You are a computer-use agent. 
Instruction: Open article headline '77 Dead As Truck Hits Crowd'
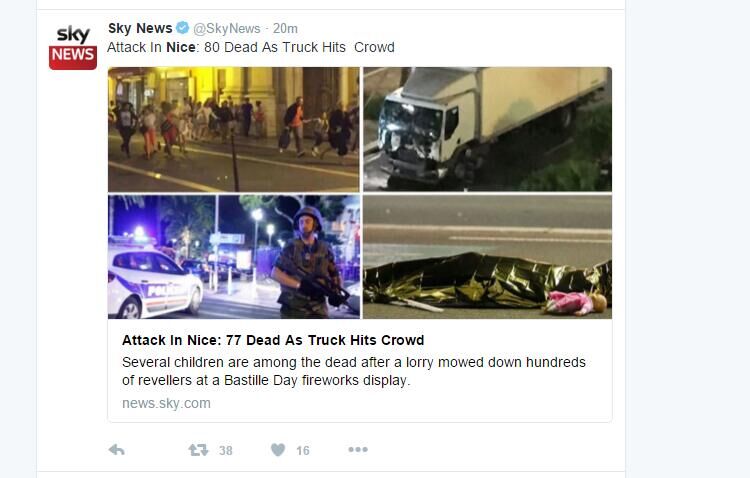(x=273, y=340)
